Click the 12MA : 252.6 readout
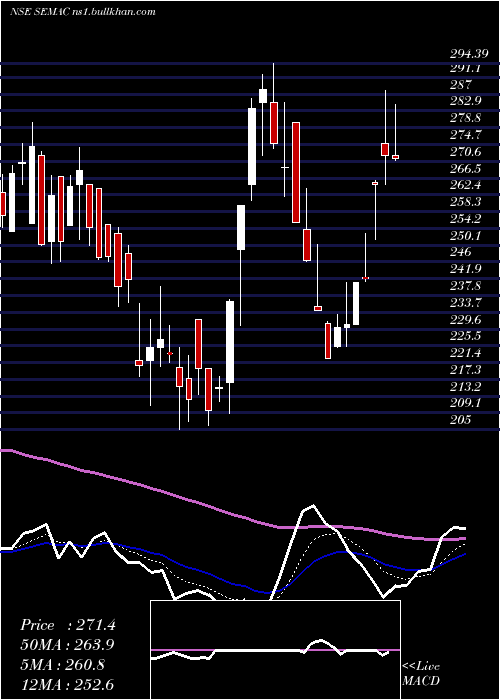 67,684
